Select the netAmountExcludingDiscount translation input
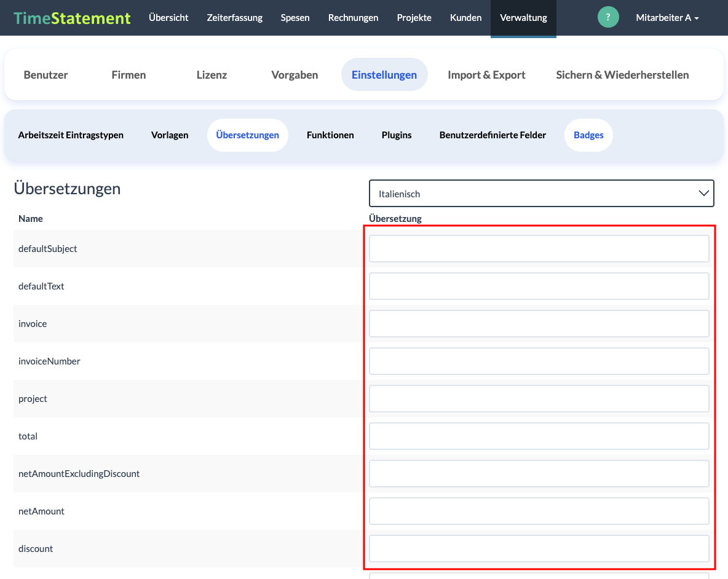 (x=539, y=474)
